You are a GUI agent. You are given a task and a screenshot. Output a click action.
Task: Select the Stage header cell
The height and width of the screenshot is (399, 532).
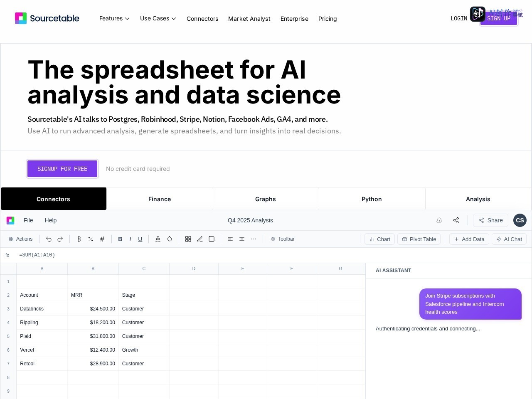(144, 295)
